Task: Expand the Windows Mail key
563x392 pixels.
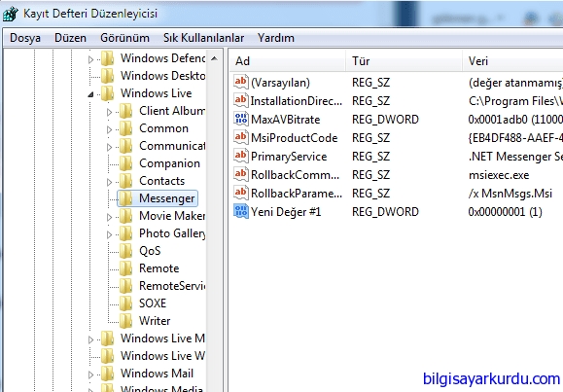Action: 90,374
